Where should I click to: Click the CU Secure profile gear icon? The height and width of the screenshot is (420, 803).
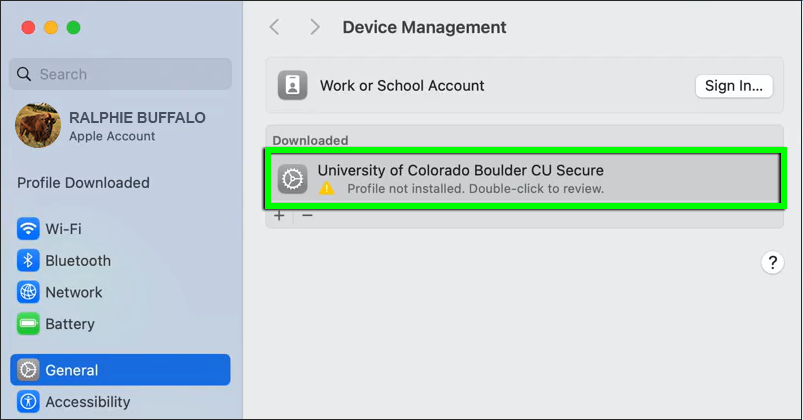click(293, 179)
